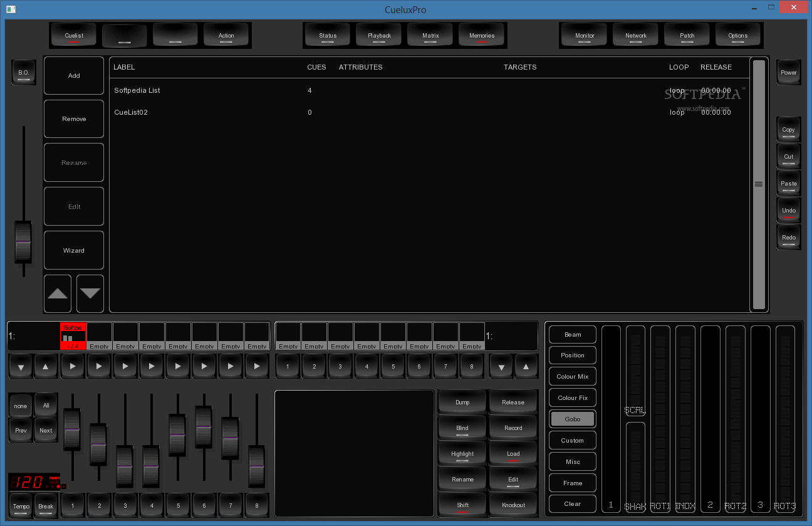Click the B.O. blackout button
Screen dimensions: 812x526
click(24, 73)
